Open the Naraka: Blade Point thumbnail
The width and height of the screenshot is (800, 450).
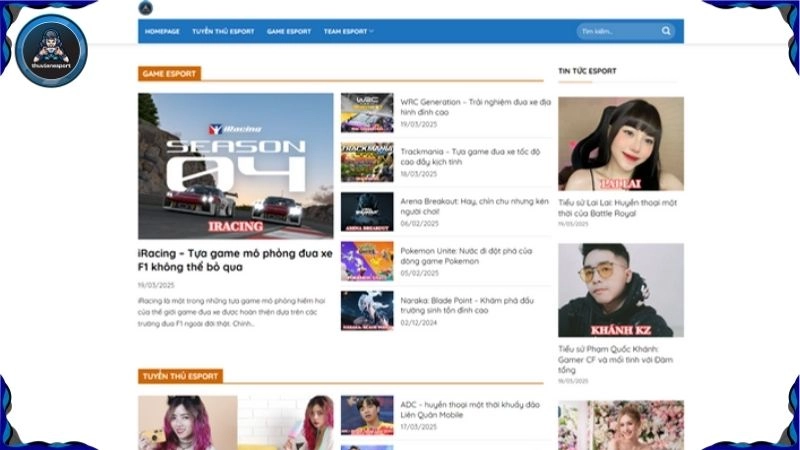tap(367, 310)
